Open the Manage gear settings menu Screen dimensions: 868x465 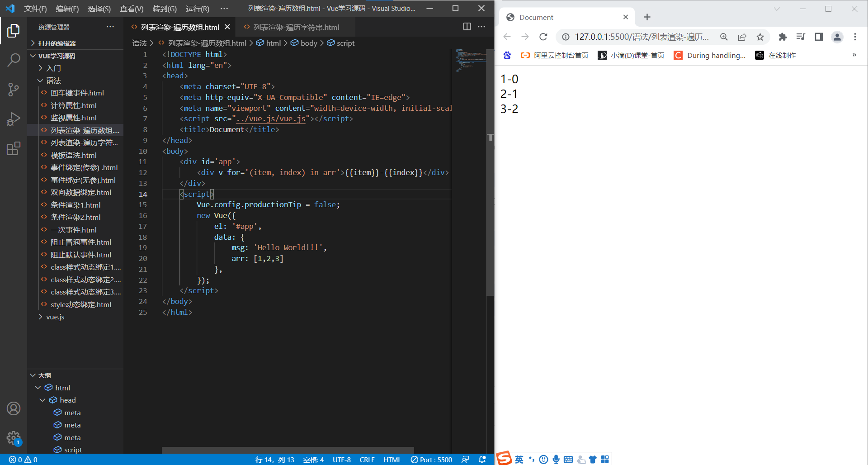(14, 438)
